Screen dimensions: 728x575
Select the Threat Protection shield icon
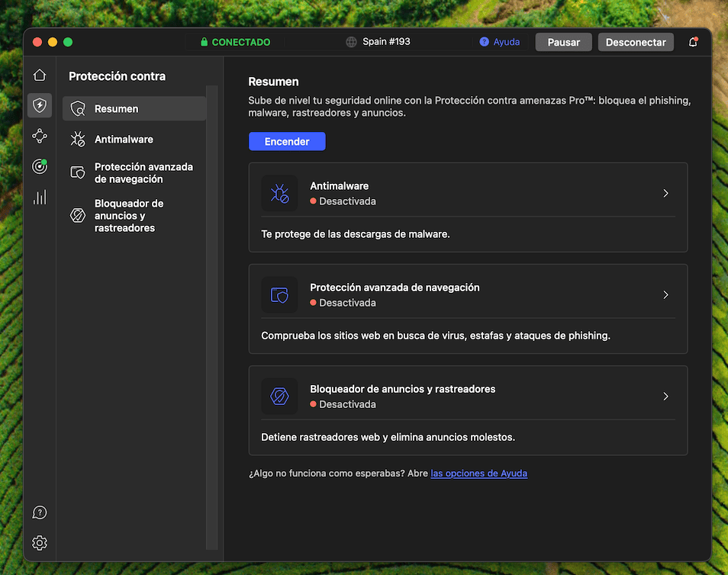40,105
